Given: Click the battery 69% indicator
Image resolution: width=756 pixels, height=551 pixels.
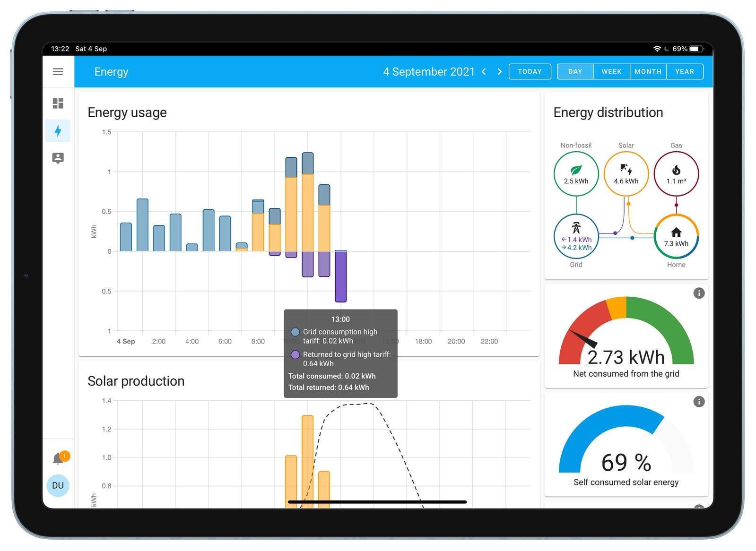Looking at the screenshot, I should tap(688, 49).
